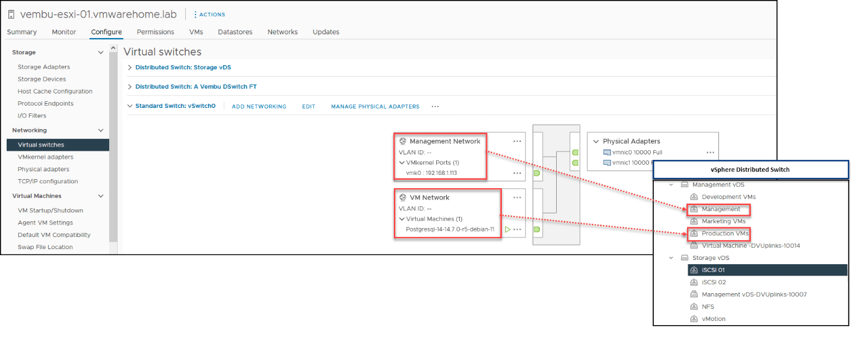This screenshot has height=342, width=868.
Task: Open the Permissions tab
Action: 156,32
